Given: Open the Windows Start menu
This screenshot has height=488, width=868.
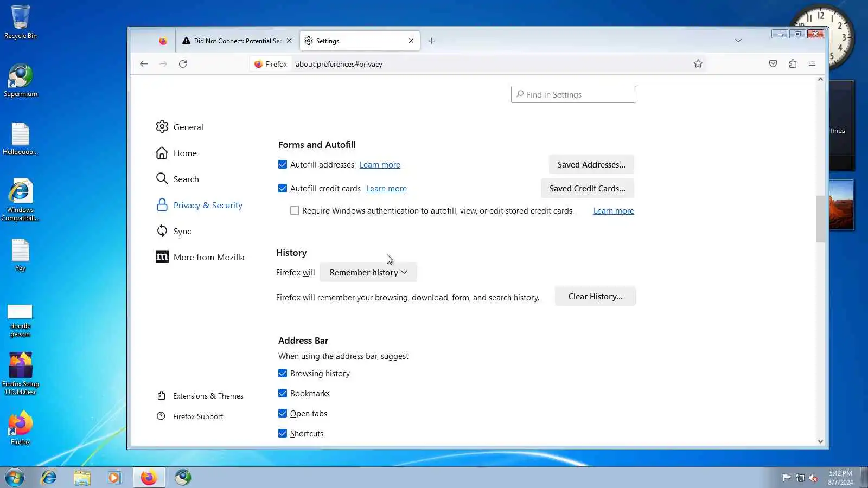Looking at the screenshot, I should pos(15,477).
